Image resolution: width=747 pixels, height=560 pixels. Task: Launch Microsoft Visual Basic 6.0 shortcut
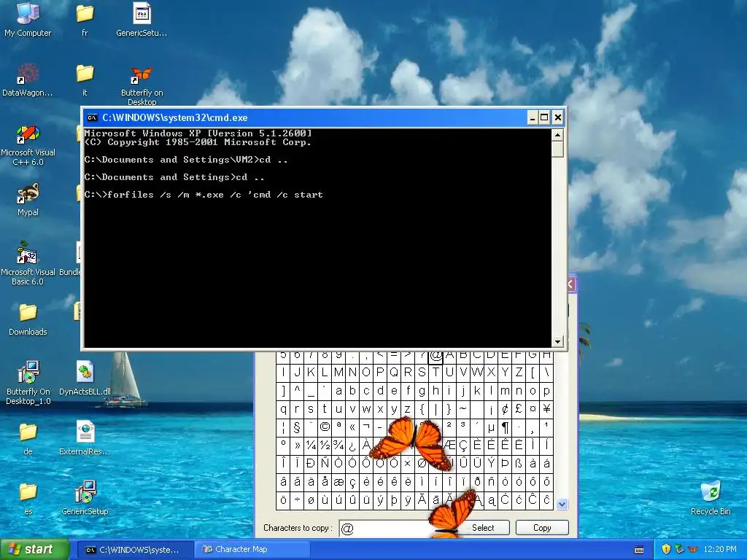[x=28, y=264]
